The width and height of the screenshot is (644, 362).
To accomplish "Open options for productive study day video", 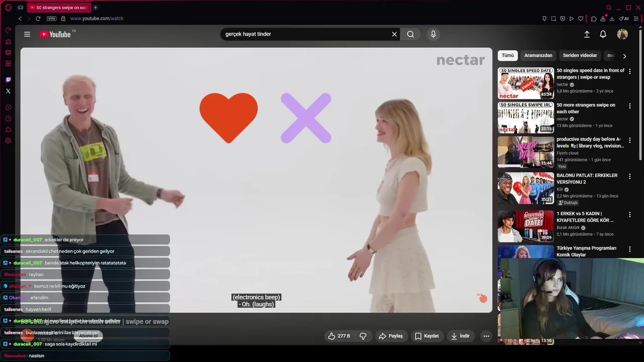I will pyautogui.click(x=629, y=140).
